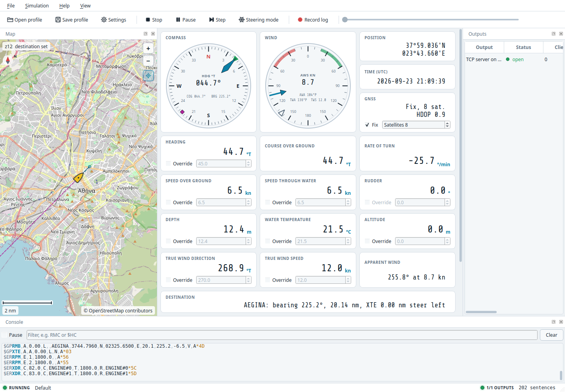Open the File menu

click(11, 5)
